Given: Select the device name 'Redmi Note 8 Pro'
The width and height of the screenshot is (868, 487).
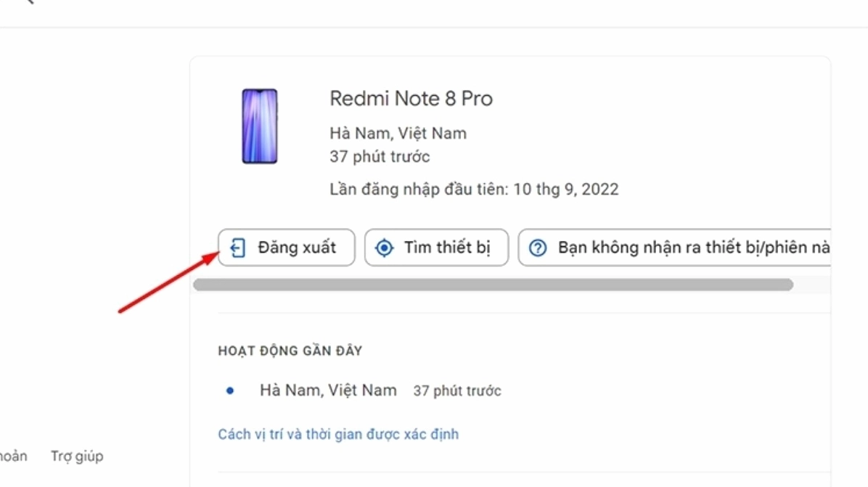Looking at the screenshot, I should [x=411, y=98].
